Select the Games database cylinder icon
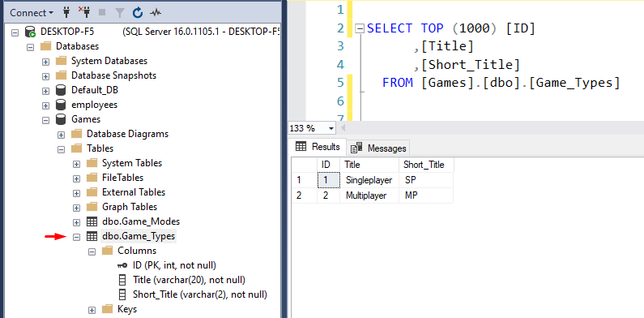The height and width of the screenshot is (318, 644). click(x=61, y=119)
